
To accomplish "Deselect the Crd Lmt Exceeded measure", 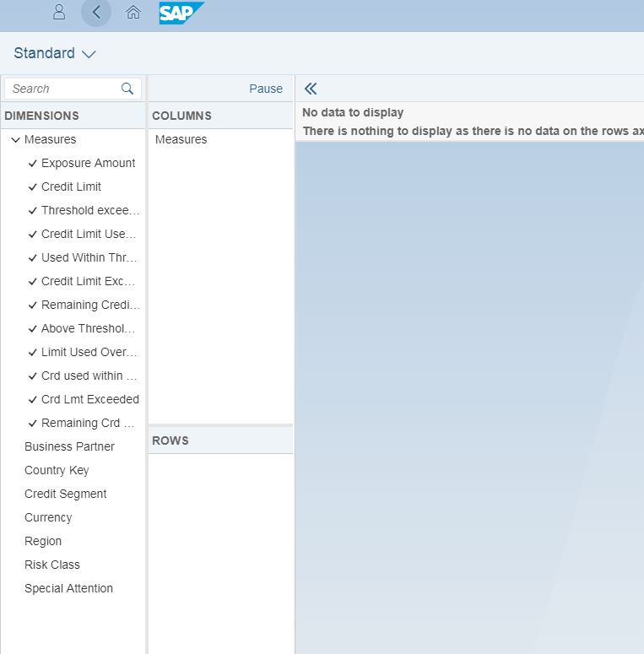I will [33, 400].
